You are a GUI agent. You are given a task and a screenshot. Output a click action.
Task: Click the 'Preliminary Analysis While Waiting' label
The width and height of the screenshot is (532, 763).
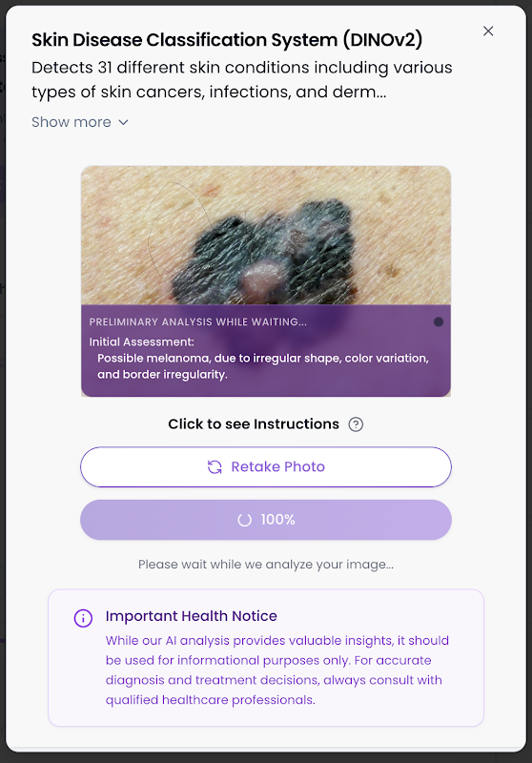coord(198,321)
